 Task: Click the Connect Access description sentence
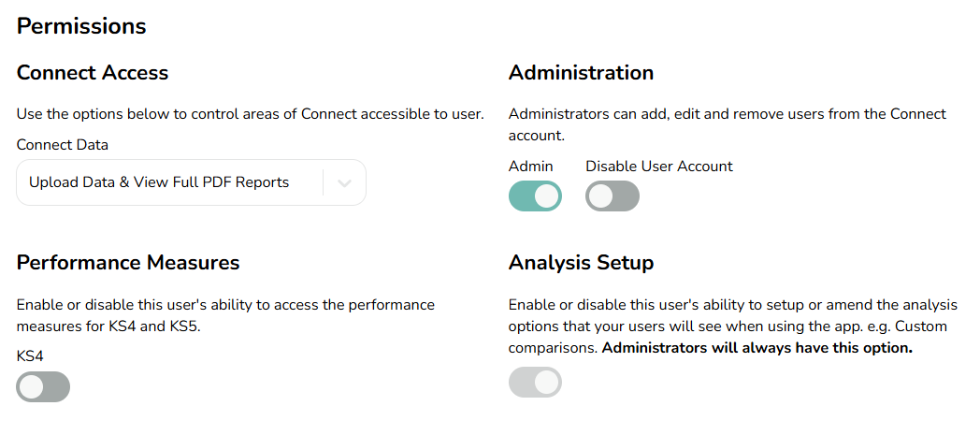(250, 114)
